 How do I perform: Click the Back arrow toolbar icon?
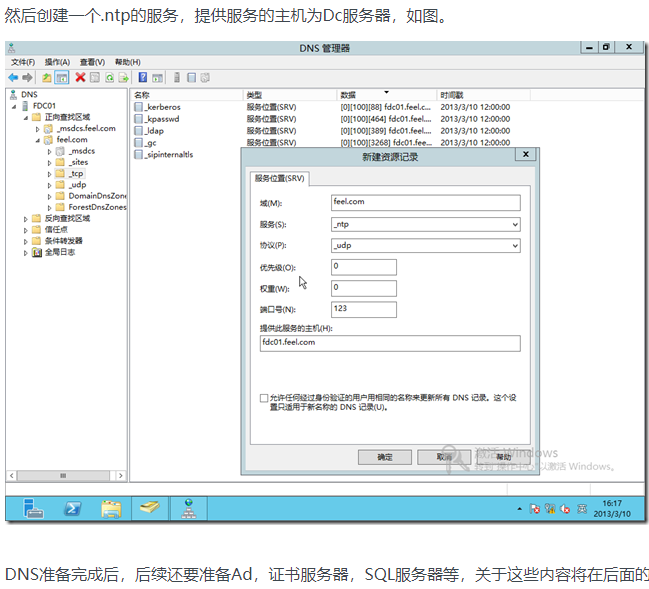point(13,77)
